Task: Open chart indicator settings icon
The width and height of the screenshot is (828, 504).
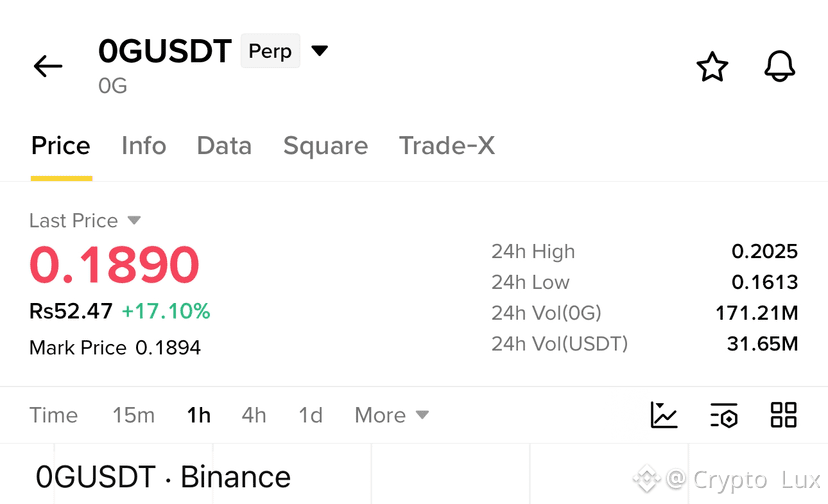Action: pos(724,415)
